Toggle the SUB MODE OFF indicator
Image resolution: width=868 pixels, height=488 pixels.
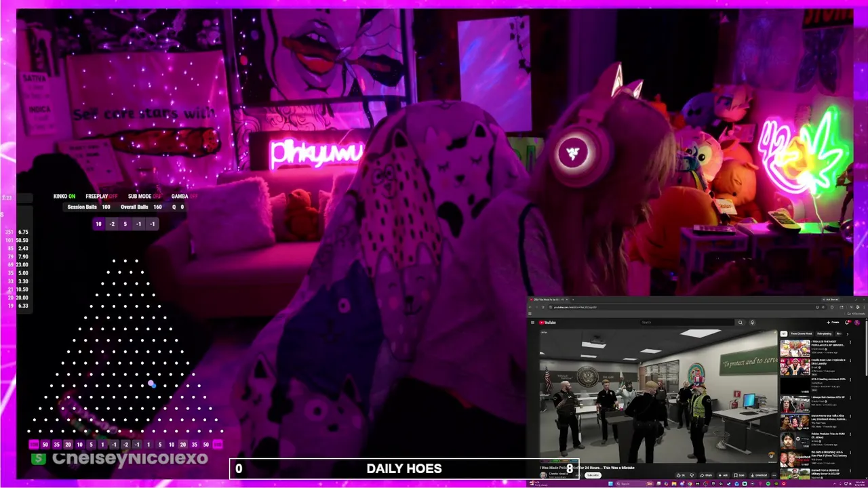pyautogui.click(x=144, y=197)
